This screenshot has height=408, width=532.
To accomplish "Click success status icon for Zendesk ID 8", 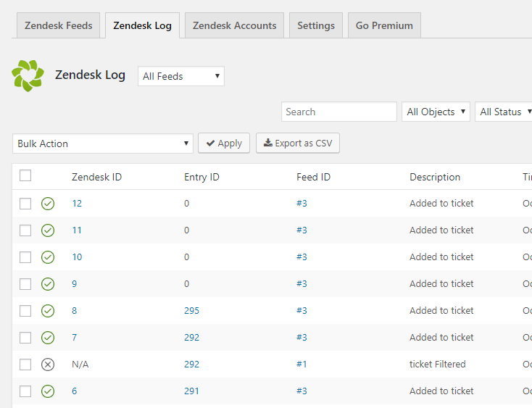I will tap(48, 311).
